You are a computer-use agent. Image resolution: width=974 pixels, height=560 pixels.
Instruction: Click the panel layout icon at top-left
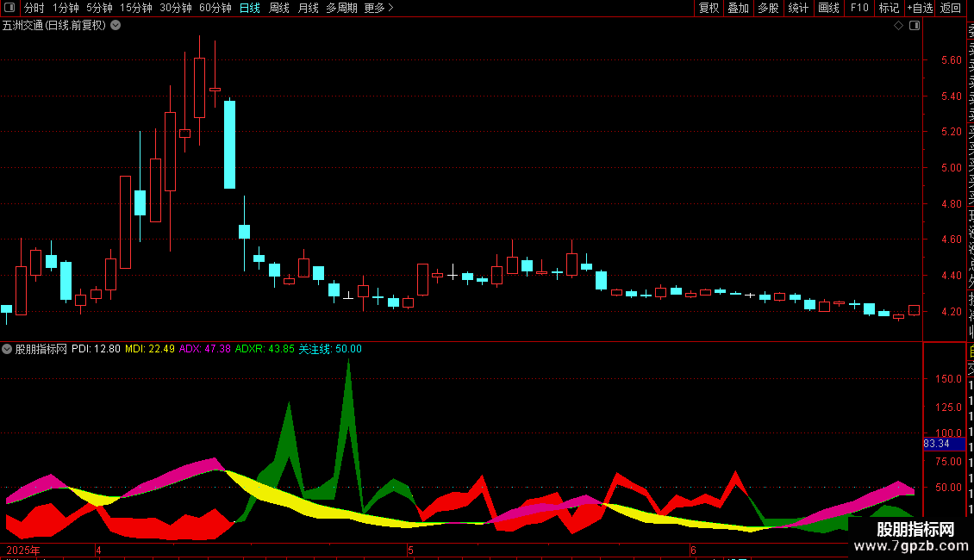(x=9, y=8)
